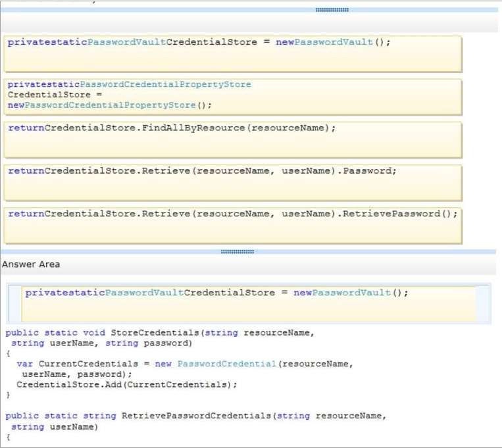Select the FindAllByResource return code block
This screenshot has width=502, height=448.
pos(233,140)
